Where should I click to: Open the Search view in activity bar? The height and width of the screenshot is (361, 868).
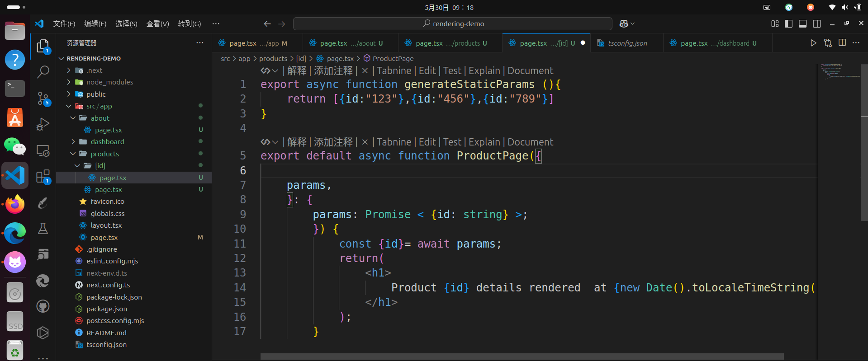(x=43, y=72)
